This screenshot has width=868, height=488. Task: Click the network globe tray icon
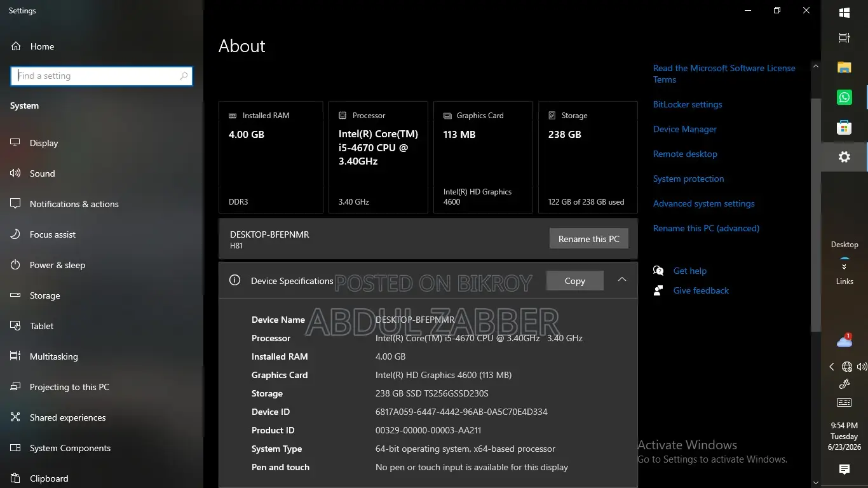[x=847, y=367]
